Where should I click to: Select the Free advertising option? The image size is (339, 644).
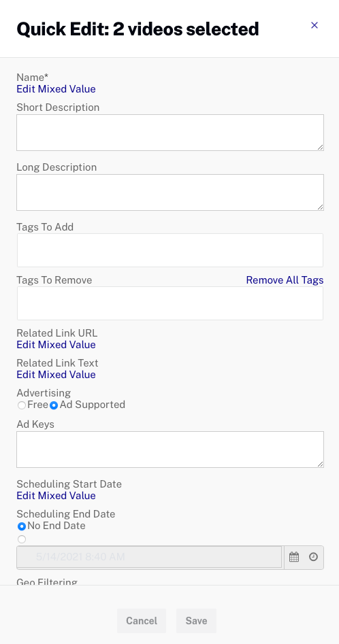pos(22,405)
